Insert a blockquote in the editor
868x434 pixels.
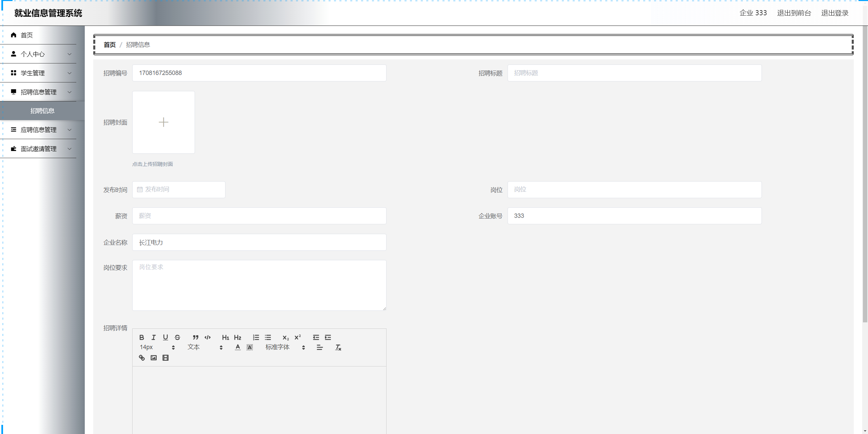click(x=196, y=337)
